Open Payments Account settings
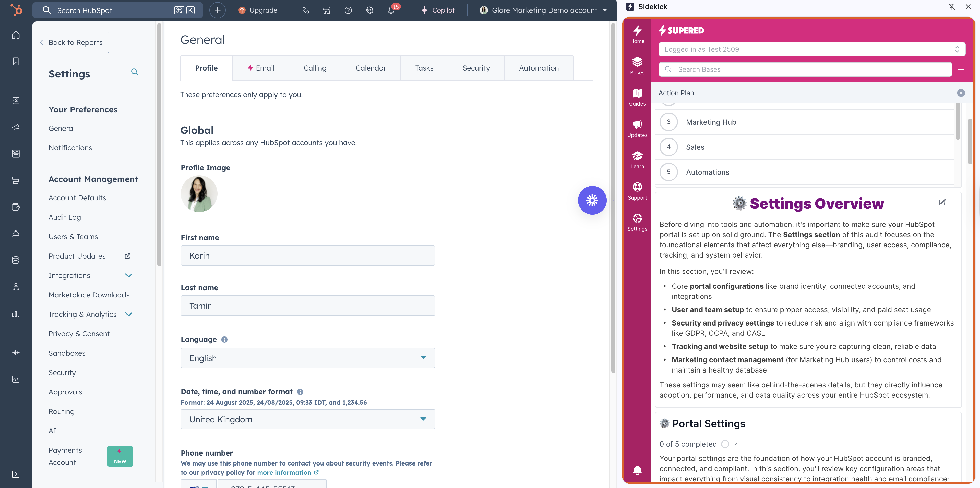980x488 pixels. (x=65, y=456)
